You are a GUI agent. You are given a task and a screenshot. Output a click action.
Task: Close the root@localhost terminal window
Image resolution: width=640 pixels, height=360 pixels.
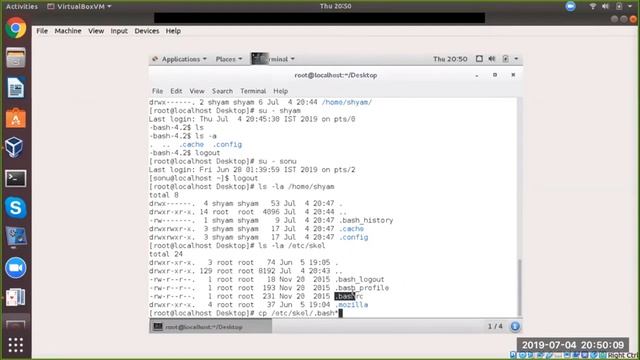(x=513, y=75)
